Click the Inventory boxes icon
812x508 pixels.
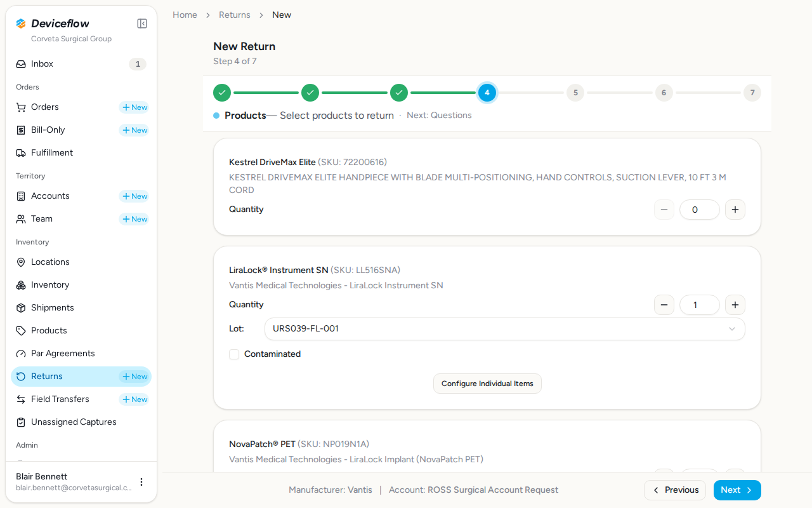pos(21,285)
